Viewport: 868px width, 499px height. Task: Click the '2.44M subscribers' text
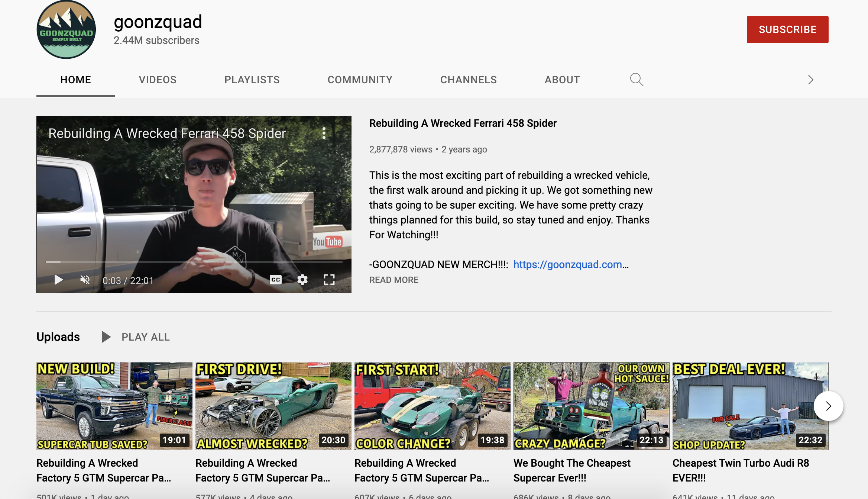pos(156,41)
